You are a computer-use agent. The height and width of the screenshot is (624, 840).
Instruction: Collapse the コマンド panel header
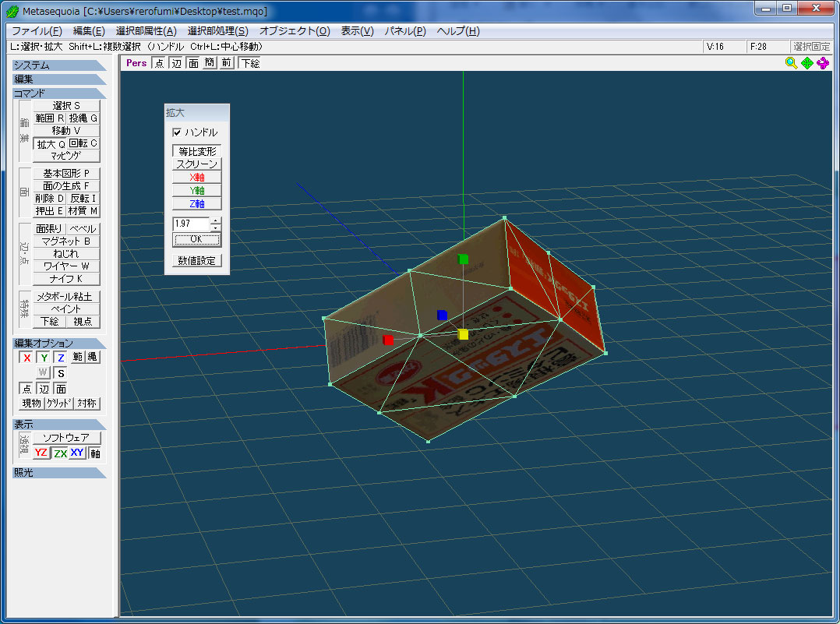point(59,93)
